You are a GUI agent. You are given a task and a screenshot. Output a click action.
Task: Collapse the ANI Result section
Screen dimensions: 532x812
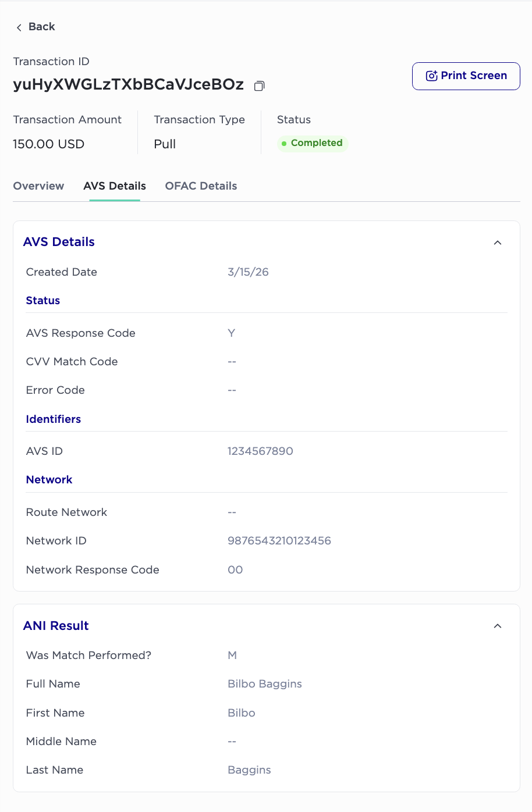498,626
